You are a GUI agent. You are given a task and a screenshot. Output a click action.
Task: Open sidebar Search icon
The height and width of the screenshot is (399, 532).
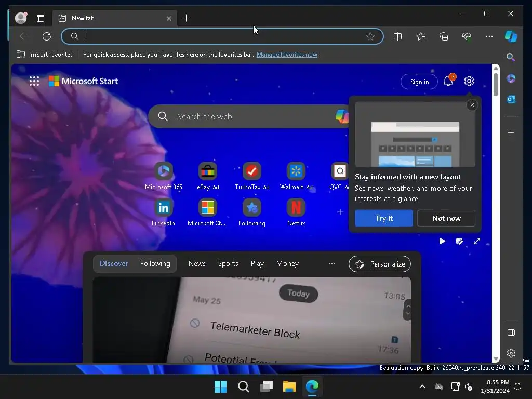point(511,57)
